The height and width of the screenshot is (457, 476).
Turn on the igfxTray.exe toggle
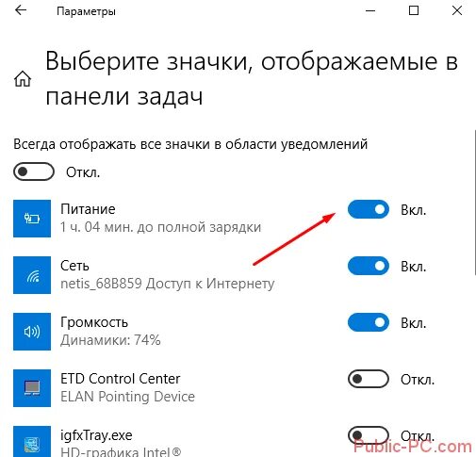[369, 435]
